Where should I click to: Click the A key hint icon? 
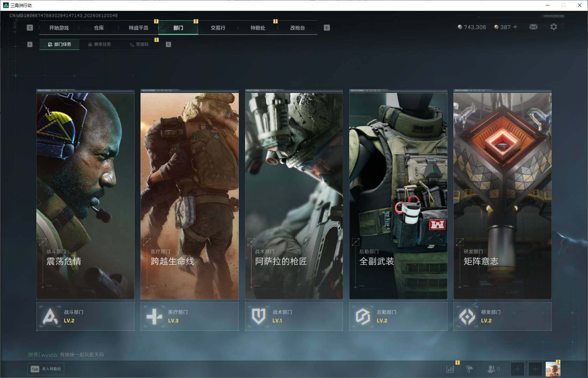coord(30,44)
